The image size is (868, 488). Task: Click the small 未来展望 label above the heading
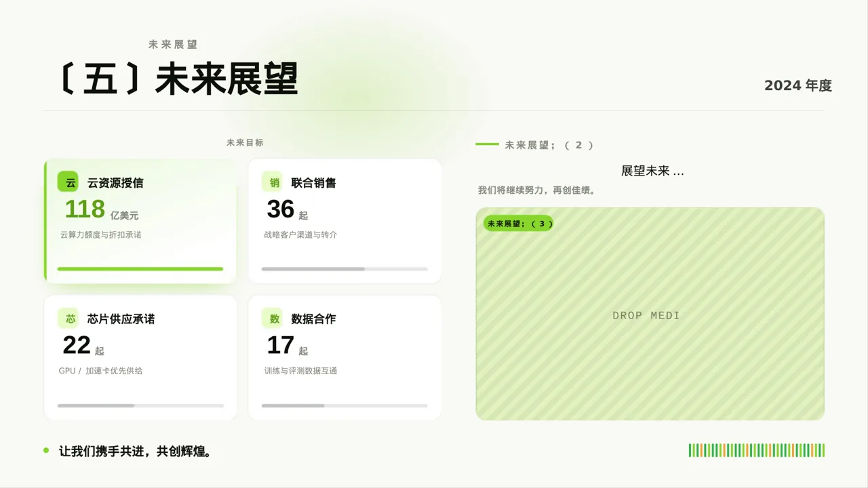pos(173,45)
